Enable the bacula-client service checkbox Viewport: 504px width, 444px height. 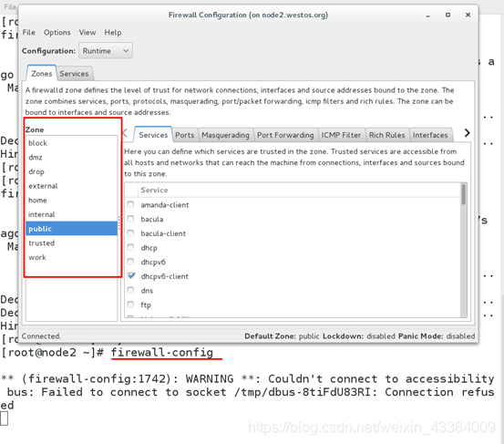pyautogui.click(x=130, y=232)
